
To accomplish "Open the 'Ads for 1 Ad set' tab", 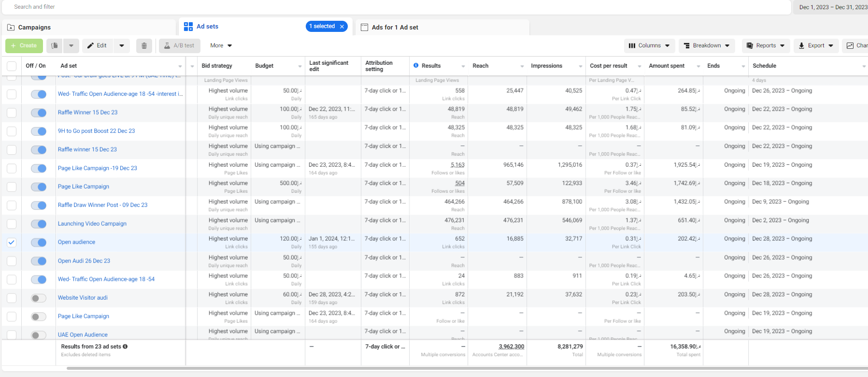I will (395, 28).
